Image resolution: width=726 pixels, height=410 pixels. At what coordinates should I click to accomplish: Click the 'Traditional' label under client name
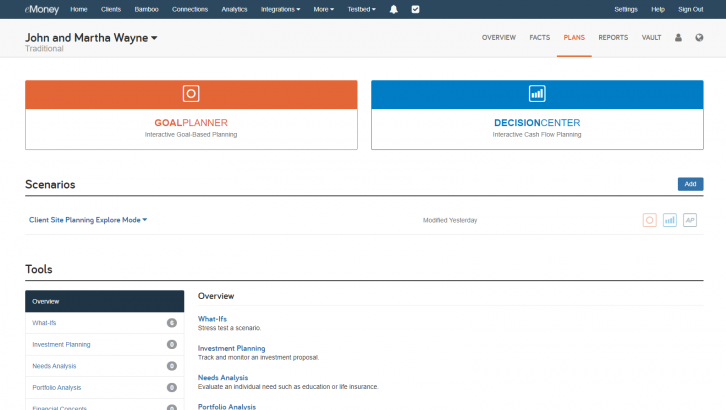coord(44,49)
